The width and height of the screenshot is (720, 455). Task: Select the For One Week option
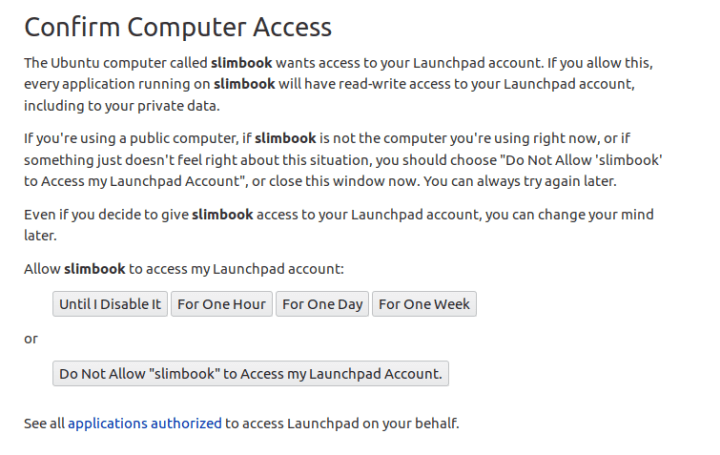pos(424,304)
